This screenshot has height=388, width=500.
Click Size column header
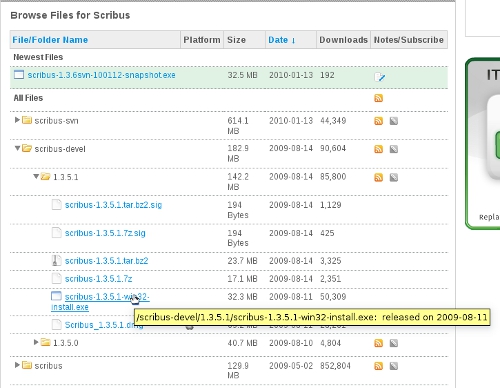coord(236,40)
